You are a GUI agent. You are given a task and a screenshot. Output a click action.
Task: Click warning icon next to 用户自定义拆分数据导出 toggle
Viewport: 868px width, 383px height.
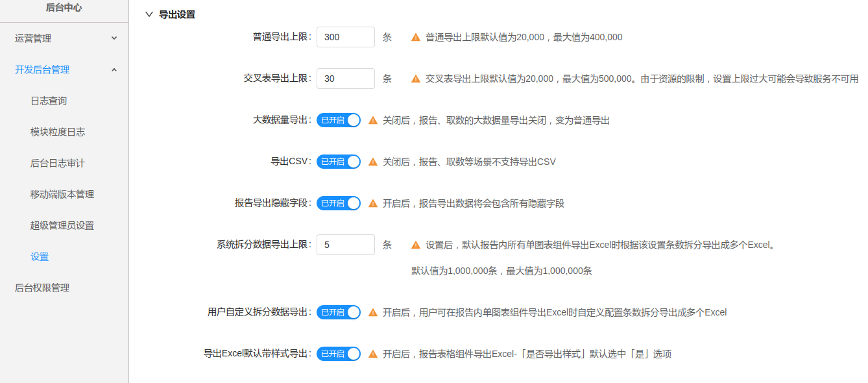(x=373, y=313)
